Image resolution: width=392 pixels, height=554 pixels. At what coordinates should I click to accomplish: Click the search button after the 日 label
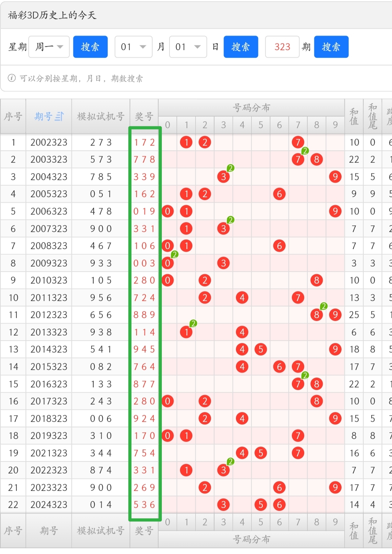[241, 47]
